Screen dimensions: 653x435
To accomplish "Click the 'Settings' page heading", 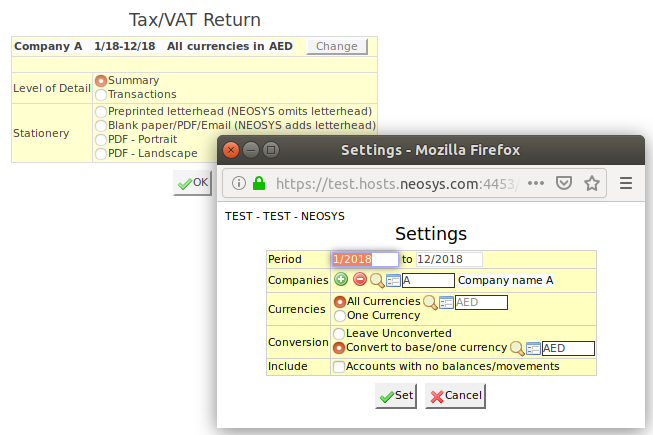I will tap(431, 234).
